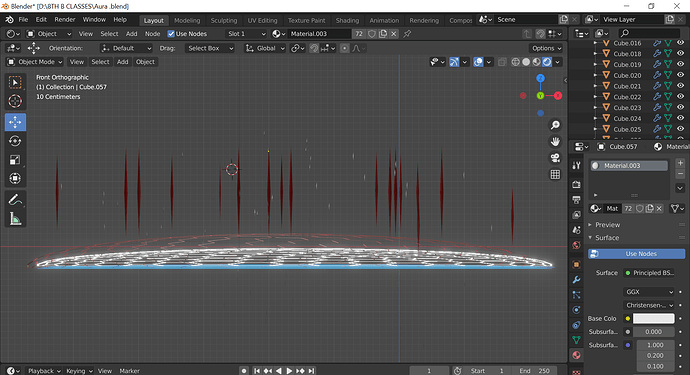Click Principled BSDF surface shader button
The image size is (690, 375).
tap(649, 273)
